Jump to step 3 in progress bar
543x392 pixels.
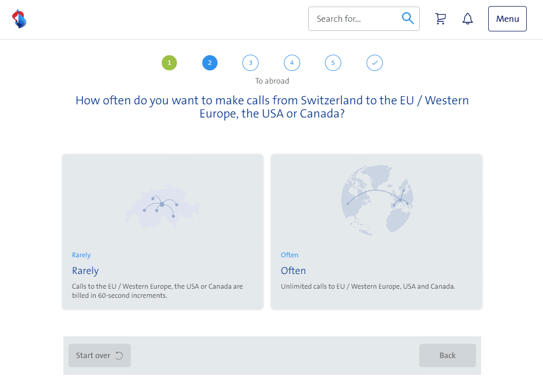[250, 63]
